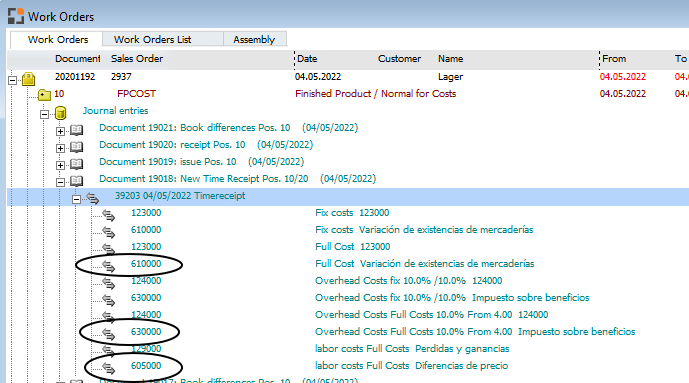Screen dimensions: 689x383
Task: Click arrows icon of 124000 Overhead fix row
Action: click(109, 283)
